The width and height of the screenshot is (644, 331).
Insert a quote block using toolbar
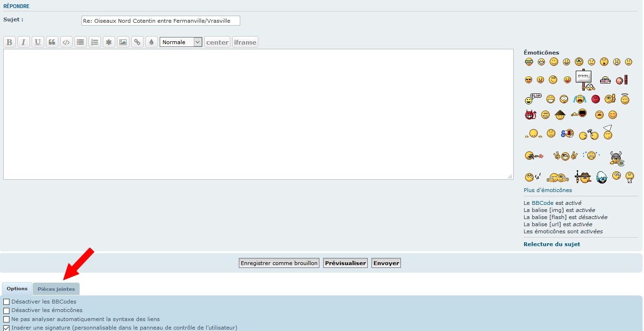click(x=52, y=42)
